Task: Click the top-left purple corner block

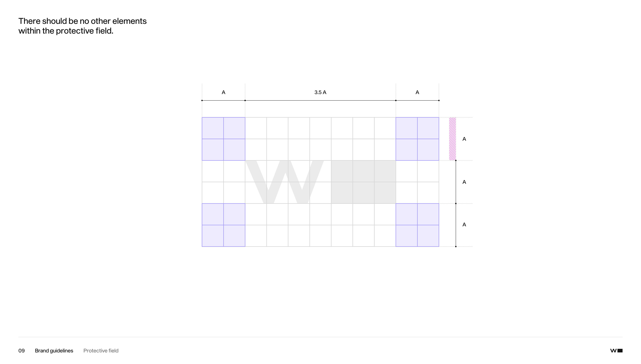Action: point(223,139)
